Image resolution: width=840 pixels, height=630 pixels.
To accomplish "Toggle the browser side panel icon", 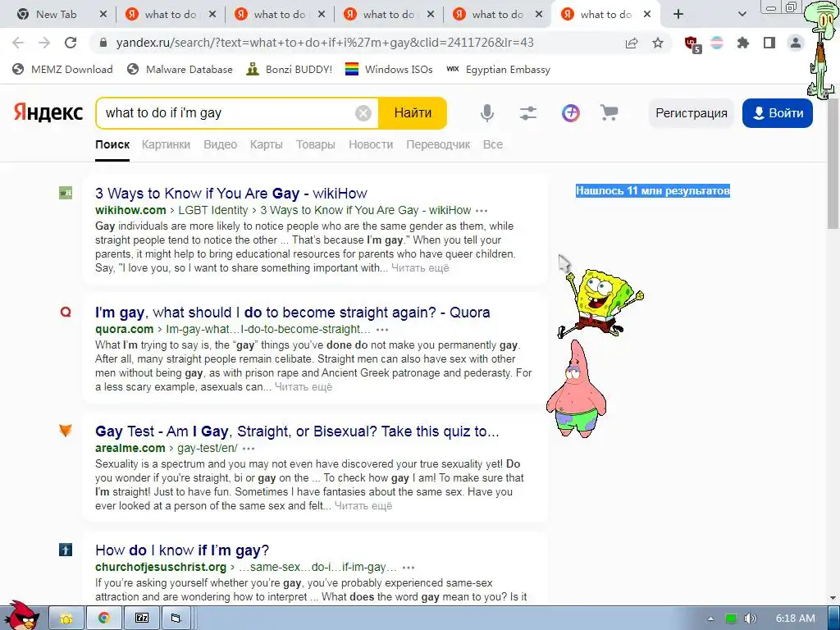I will coord(769,43).
